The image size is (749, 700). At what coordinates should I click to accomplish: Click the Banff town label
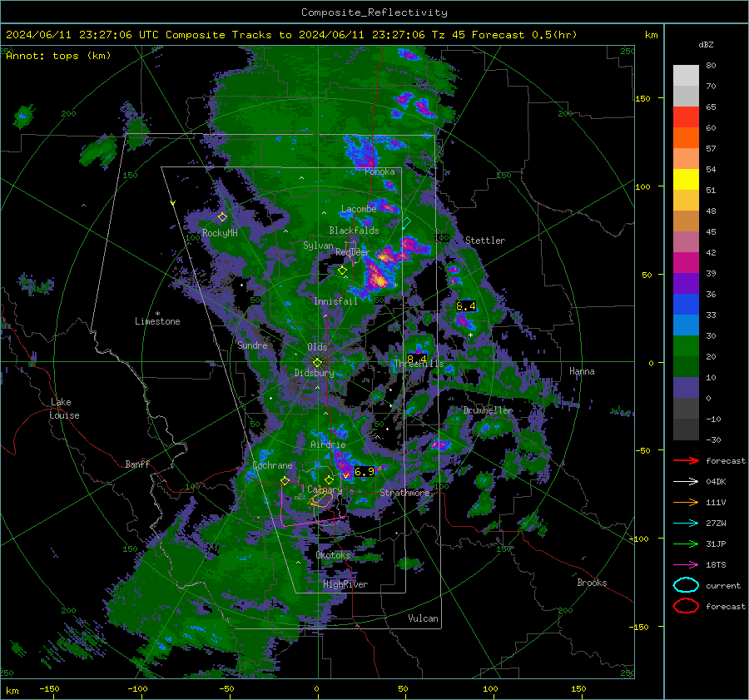click(x=137, y=464)
